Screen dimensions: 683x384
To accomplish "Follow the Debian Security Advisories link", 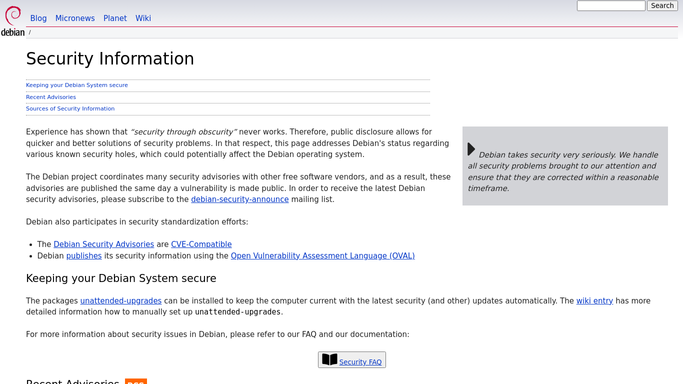I will pos(104,244).
